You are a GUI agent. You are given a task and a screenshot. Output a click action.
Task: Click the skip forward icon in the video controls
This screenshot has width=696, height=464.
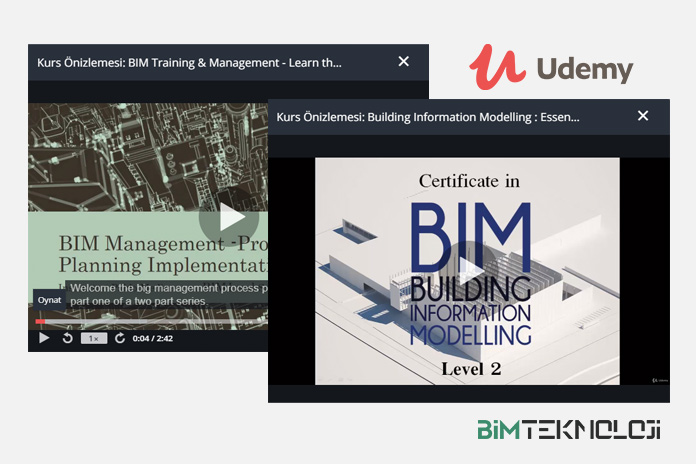[120, 338]
